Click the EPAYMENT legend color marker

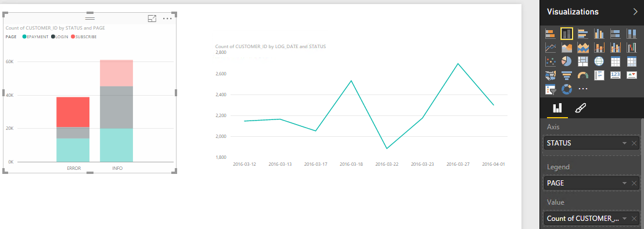coord(24,37)
